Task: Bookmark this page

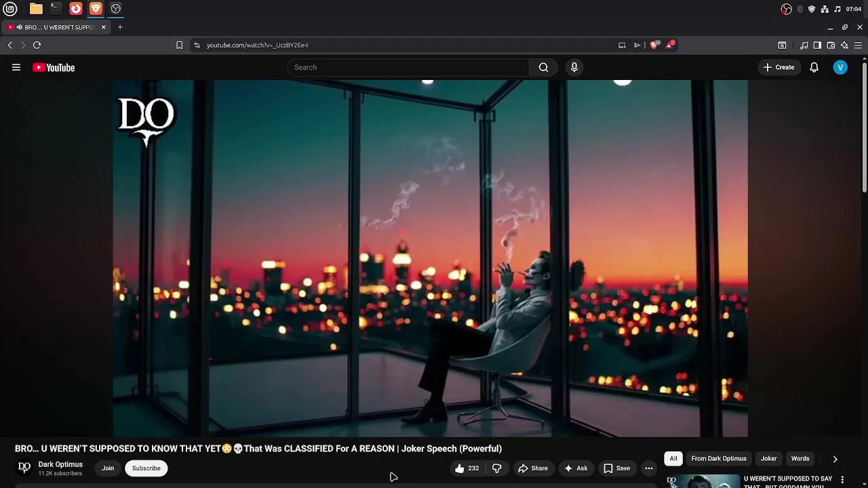Action: click(179, 45)
